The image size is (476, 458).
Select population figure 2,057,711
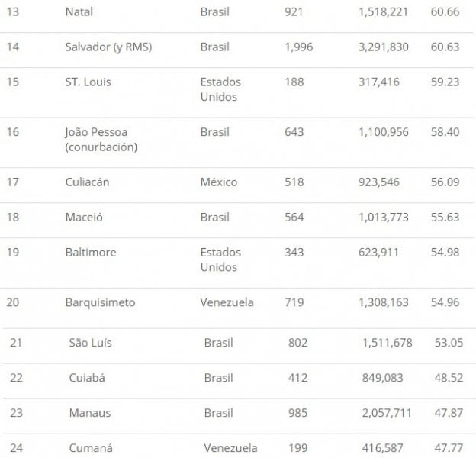pos(387,413)
